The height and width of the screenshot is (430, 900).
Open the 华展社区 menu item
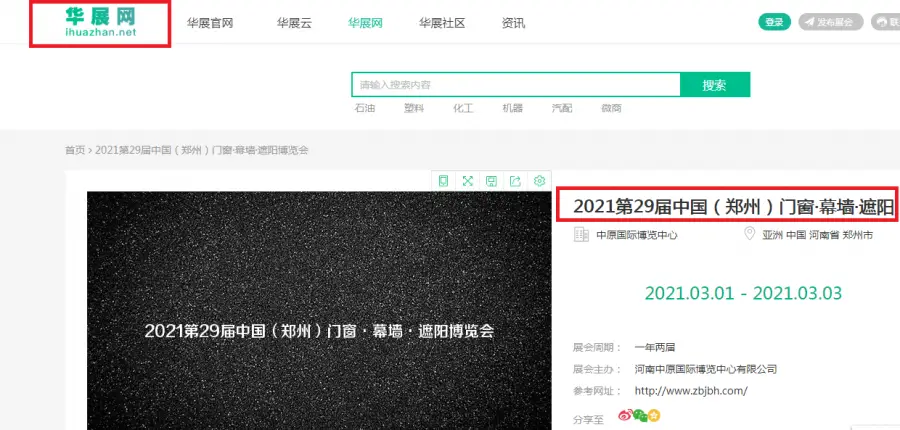pos(442,23)
